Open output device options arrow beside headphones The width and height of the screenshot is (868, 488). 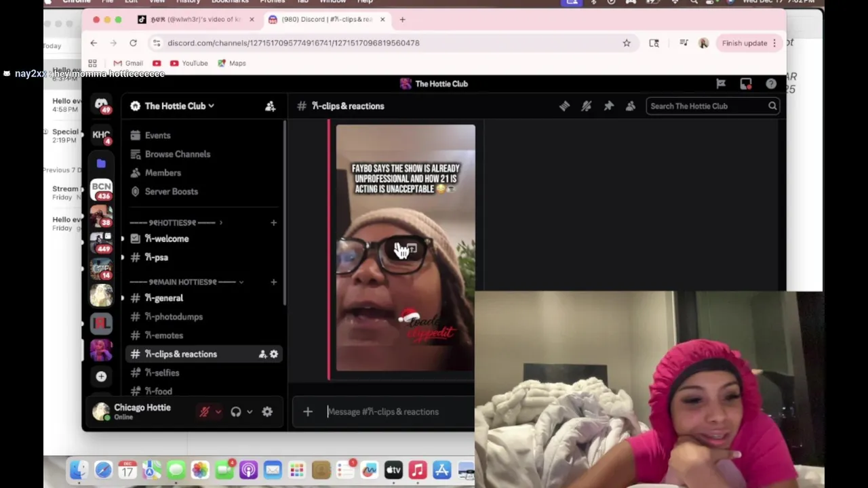click(250, 411)
